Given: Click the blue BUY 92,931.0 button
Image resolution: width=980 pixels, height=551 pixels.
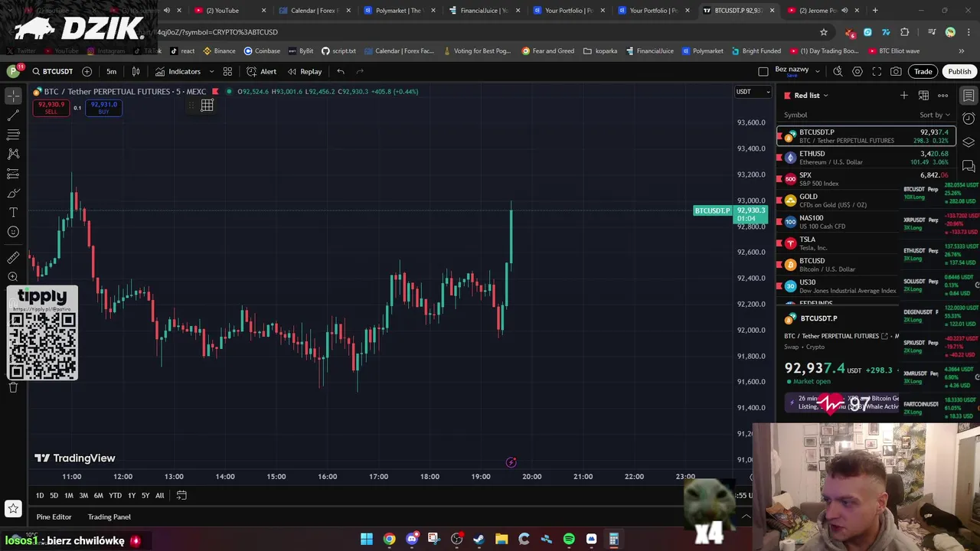Looking at the screenshot, I should point(103,108).
